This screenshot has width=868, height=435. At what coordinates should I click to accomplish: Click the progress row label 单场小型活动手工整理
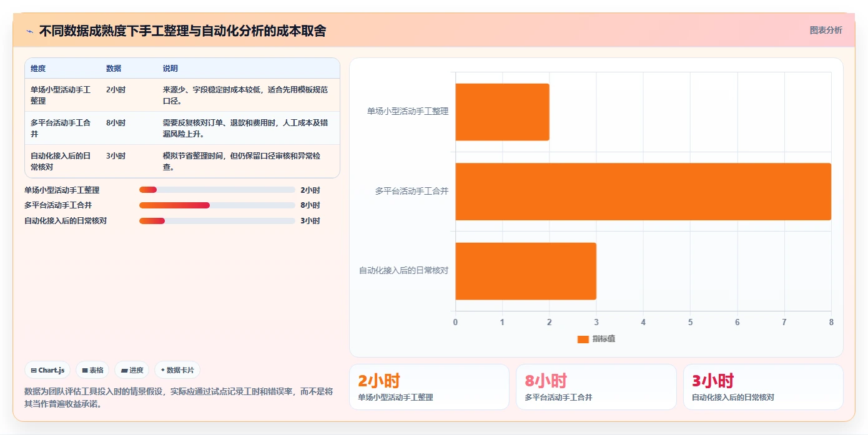point(62,190)
